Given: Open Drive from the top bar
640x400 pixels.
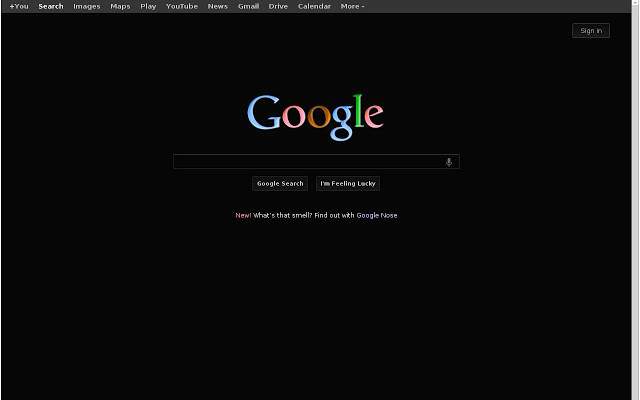Looking at the screenshot, I should [278, 6].
